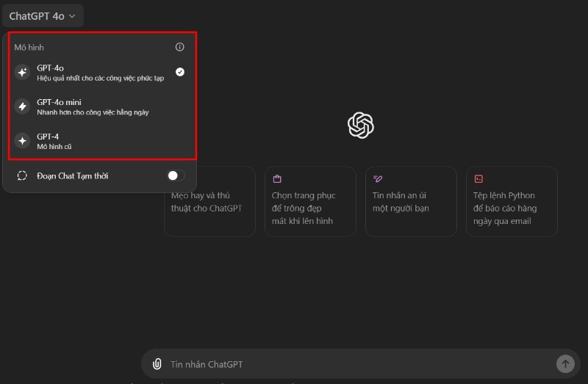Click the GPT-4o mini lightning icon
This screenshot has width=588, height=384.
[23, 106]
